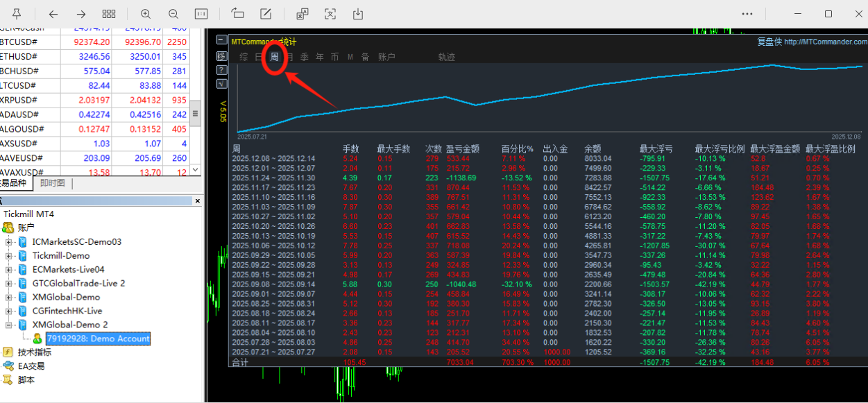Expand the ICMarketsSC-Demo03 node
The height and width of the screenshot is (403, 868).
click(9, 242)
